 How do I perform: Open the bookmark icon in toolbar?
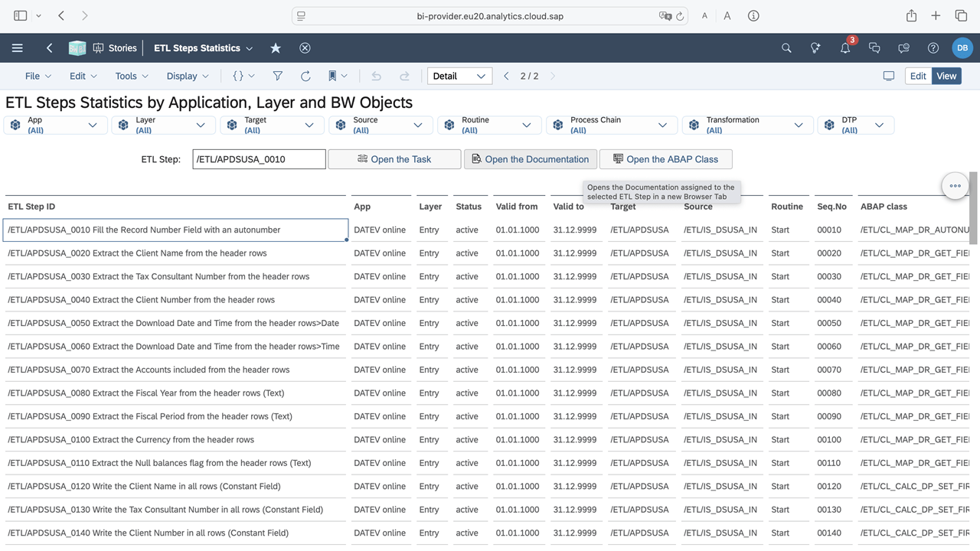point(332,76)
